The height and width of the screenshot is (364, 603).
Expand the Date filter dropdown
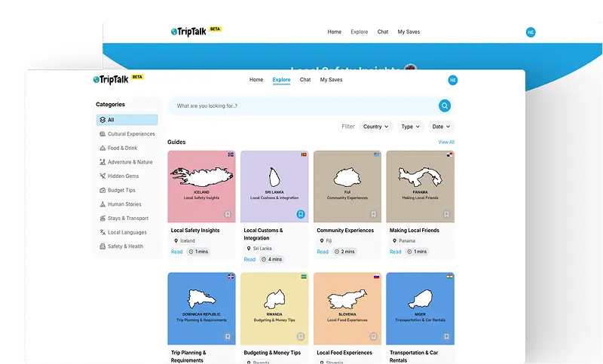441,127
